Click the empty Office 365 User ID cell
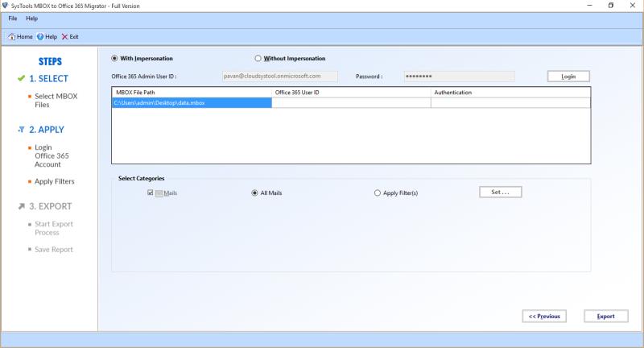 click(x=351, y=103)
